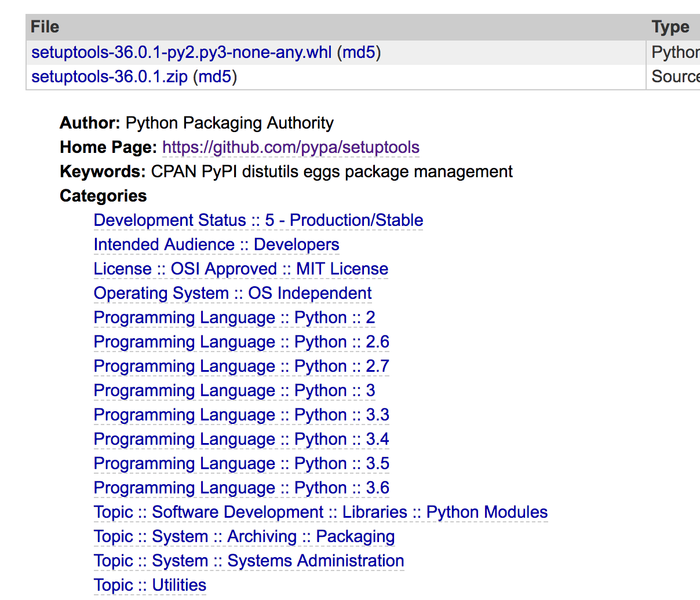Open the GitHub pypa/setuptools home page
The height and width of the screenshot is (600, 700).
click(291, 147)
